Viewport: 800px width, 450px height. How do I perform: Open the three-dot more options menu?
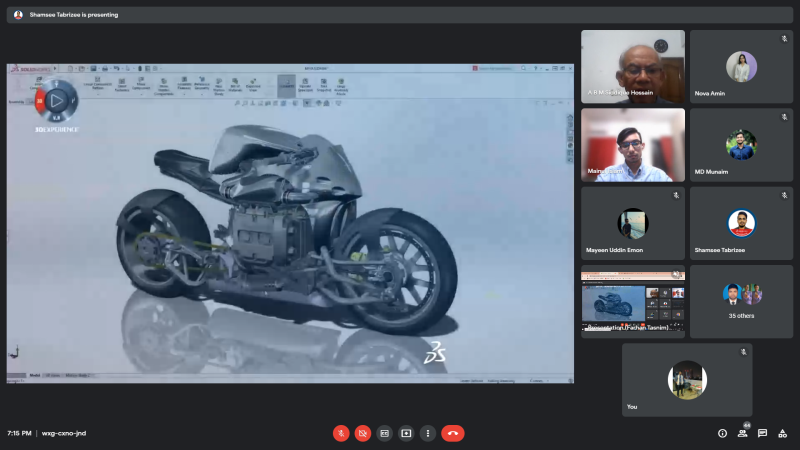tap(428, 433)
